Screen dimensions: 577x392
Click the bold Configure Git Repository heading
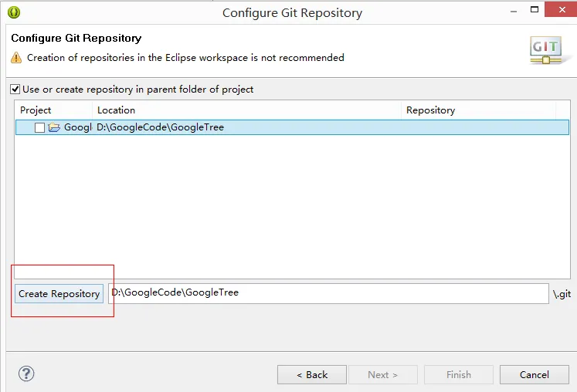tap(76, 39)
